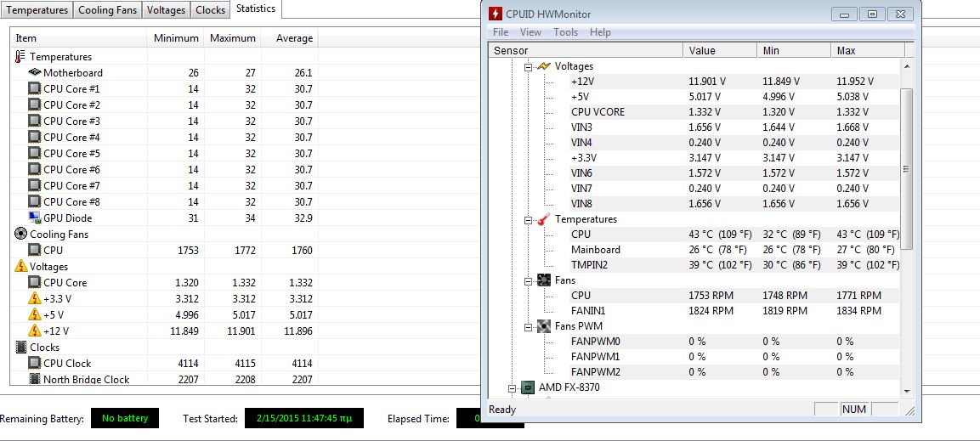Click the Max column header in HWMonitor
980x441 pixels.
pyautogui.click(x=868, y=51)
